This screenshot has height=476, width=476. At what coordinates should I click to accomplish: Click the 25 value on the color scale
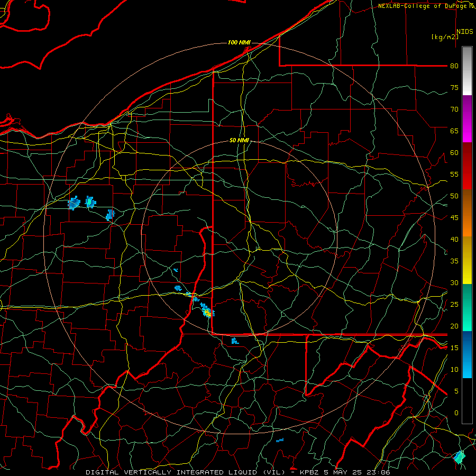click(x=454, y=305)
